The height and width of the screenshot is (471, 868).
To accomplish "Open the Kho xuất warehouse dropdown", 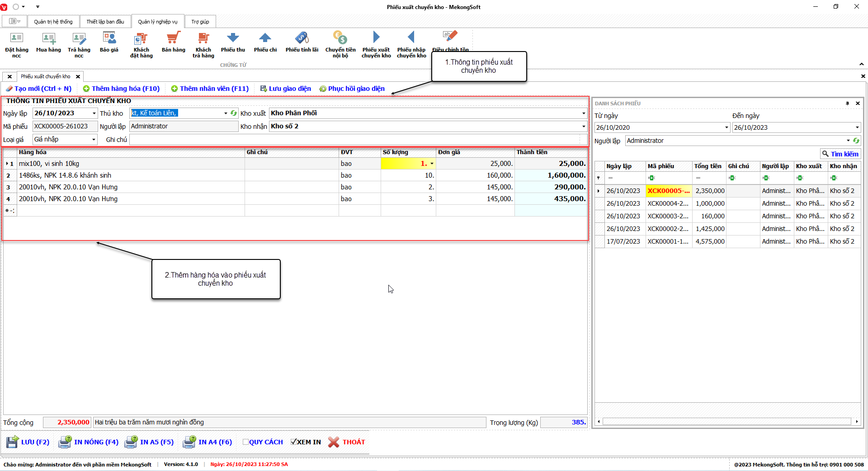I will 583,113.
